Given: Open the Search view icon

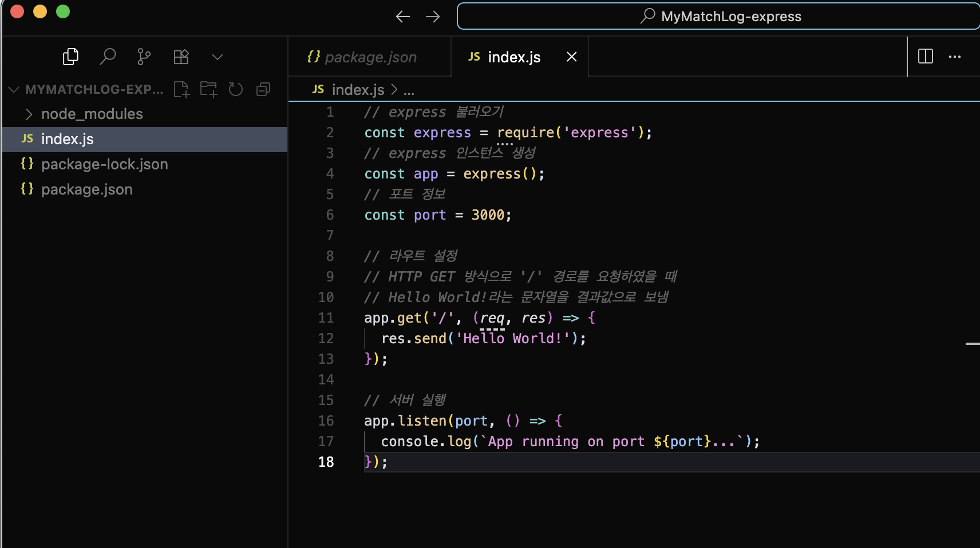Looking at the screenshot, I should 108,57.
